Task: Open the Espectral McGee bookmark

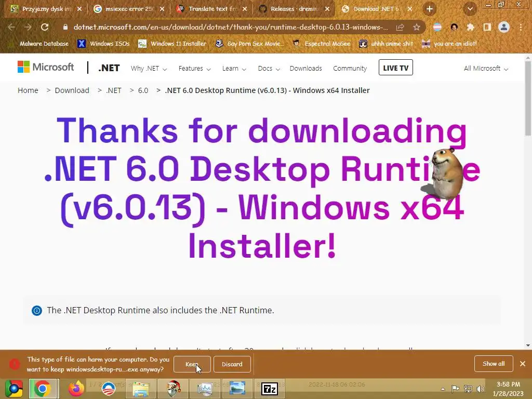Action: [x=322, y=44]
